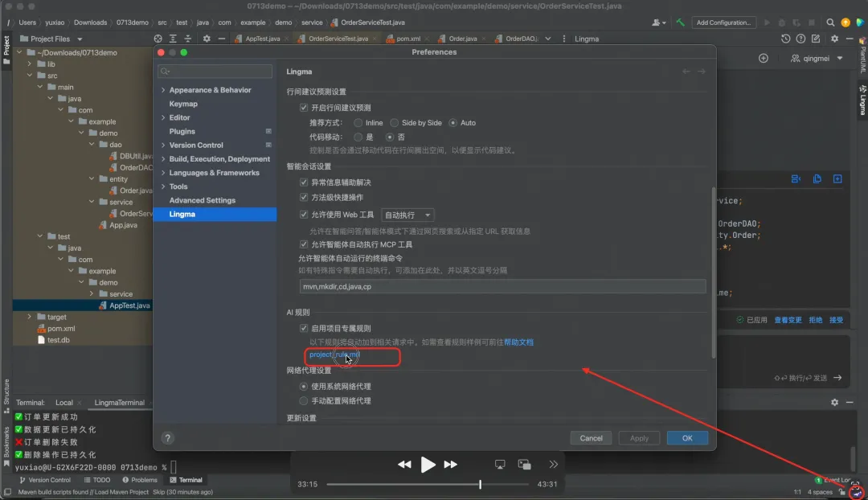Switch to Order.java editor tab
The height and width of the screenshot is (500, 868).
[463, 39]
